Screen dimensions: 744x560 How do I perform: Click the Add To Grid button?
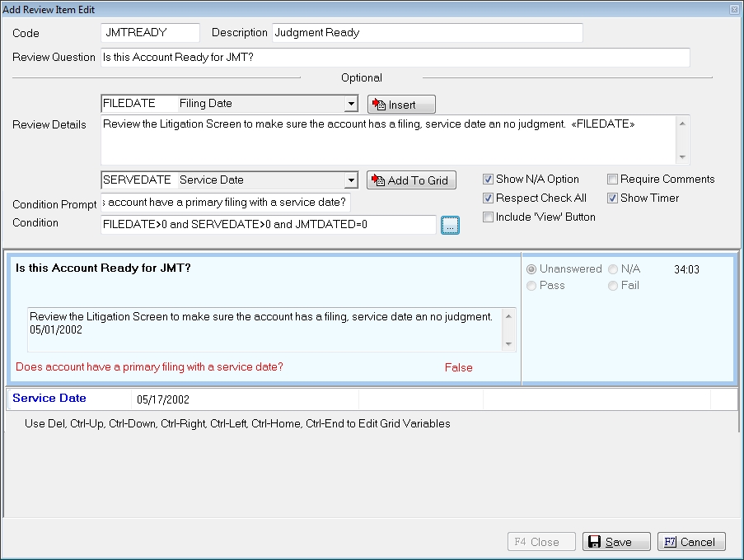coord(411,180)
